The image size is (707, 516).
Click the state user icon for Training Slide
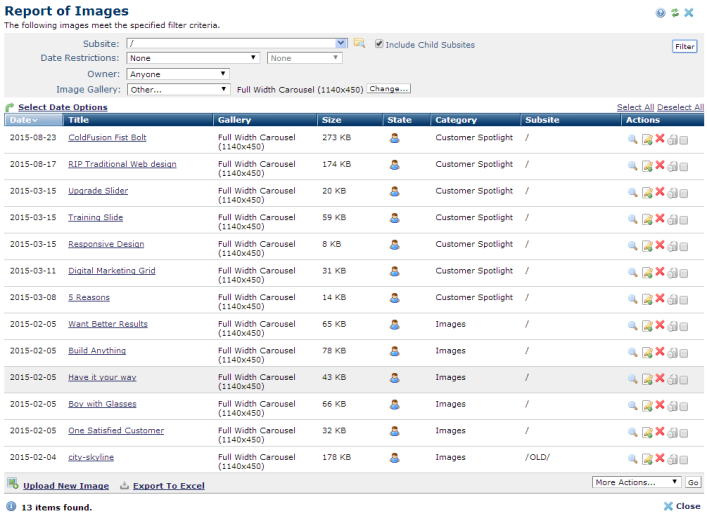(394, 218)
